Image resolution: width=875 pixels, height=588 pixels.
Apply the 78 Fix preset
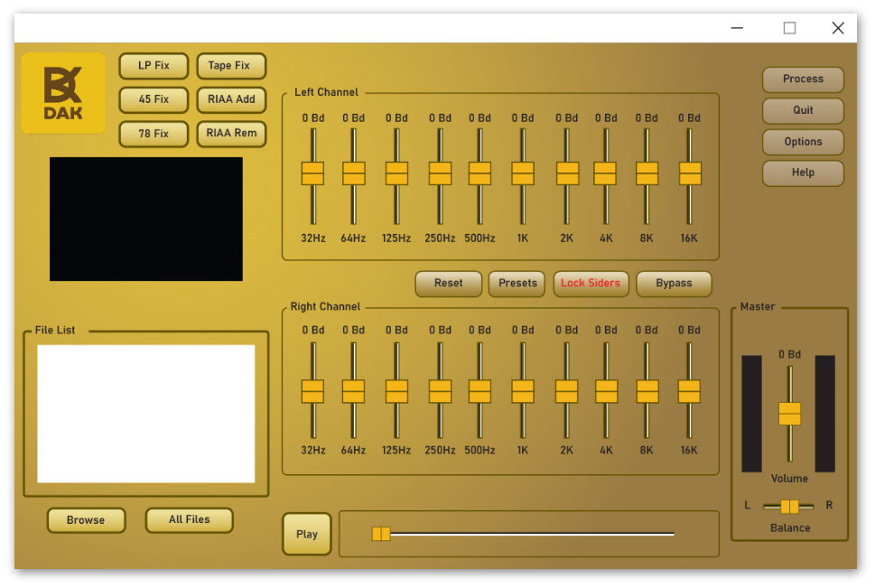(x=154, y=134)
